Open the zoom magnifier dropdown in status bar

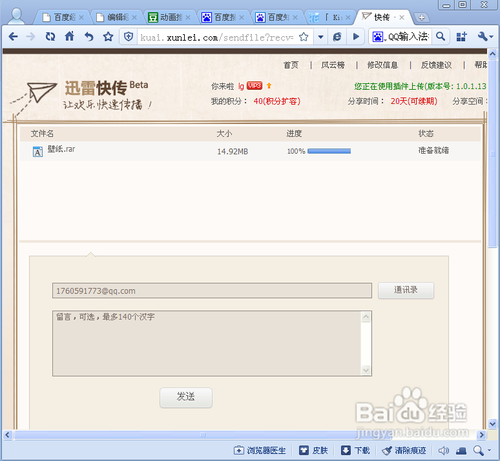point(482,451)
